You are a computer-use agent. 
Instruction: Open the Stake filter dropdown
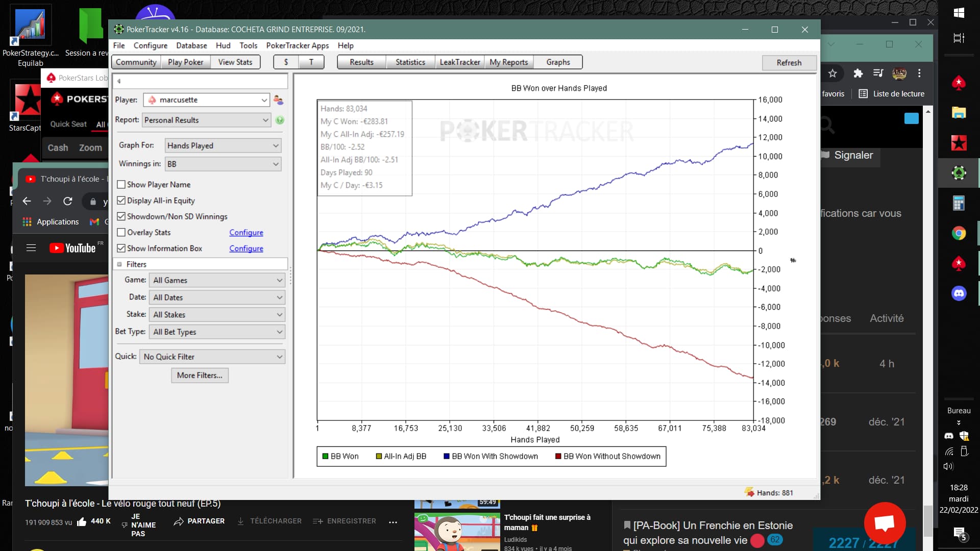[x=217, y=315]
